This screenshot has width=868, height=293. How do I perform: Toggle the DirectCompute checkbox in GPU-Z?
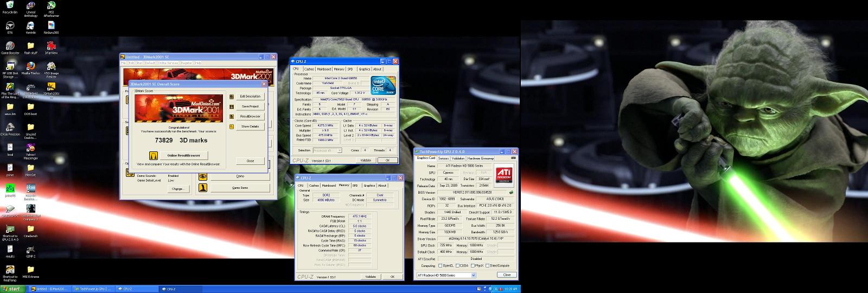click(488, 266)
